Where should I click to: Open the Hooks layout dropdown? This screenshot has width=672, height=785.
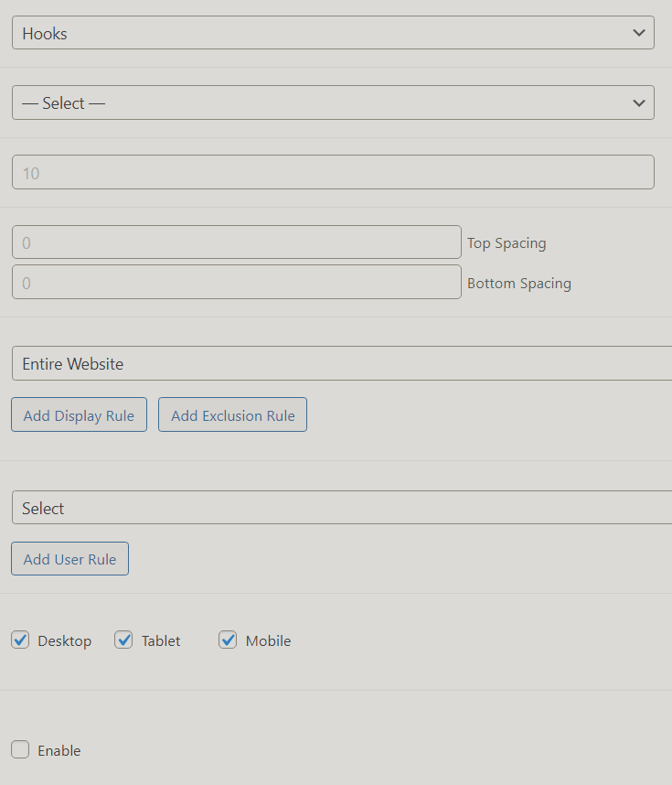point(333,33)
